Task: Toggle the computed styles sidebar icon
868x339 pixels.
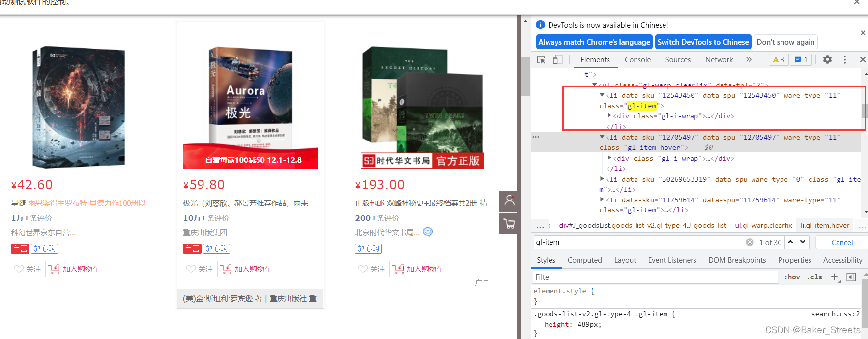Action: pos(851,277)
